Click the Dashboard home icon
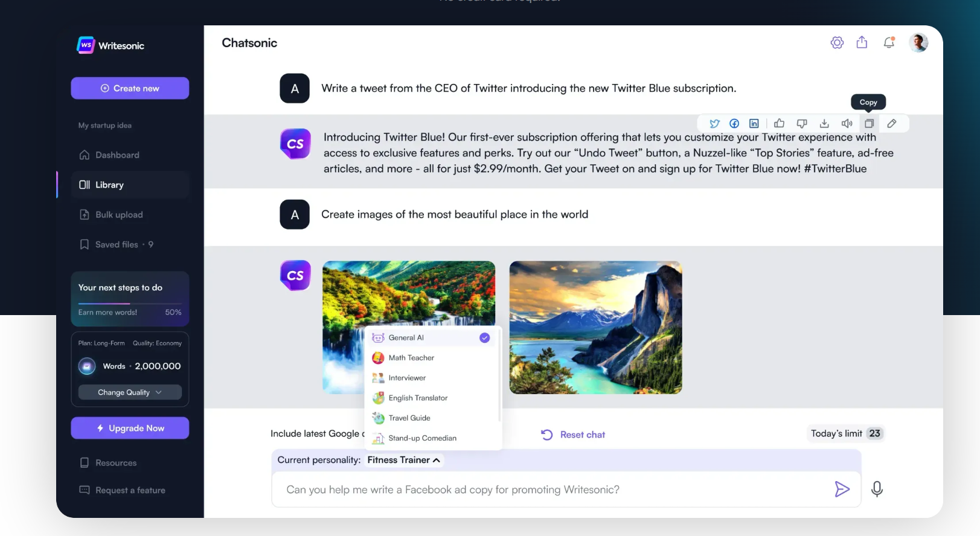980x536 pixels. point(85,155)
